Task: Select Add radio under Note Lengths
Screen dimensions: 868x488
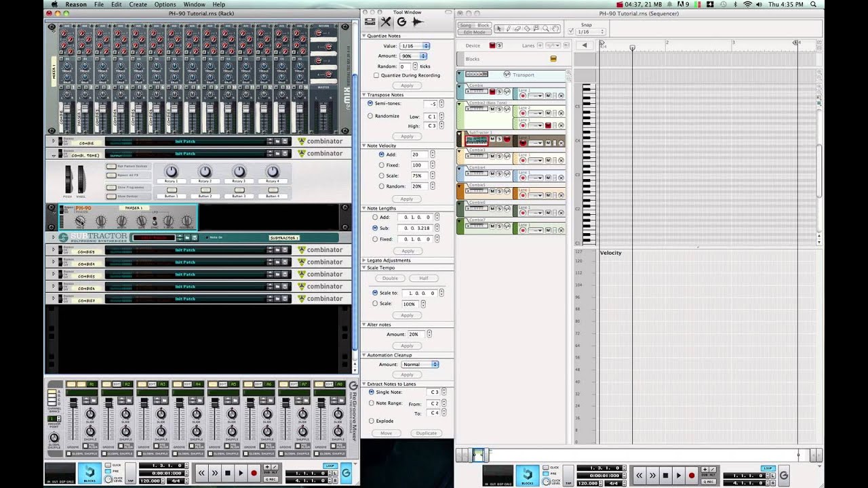Action: pyautogui.click(x=375, y=217)
